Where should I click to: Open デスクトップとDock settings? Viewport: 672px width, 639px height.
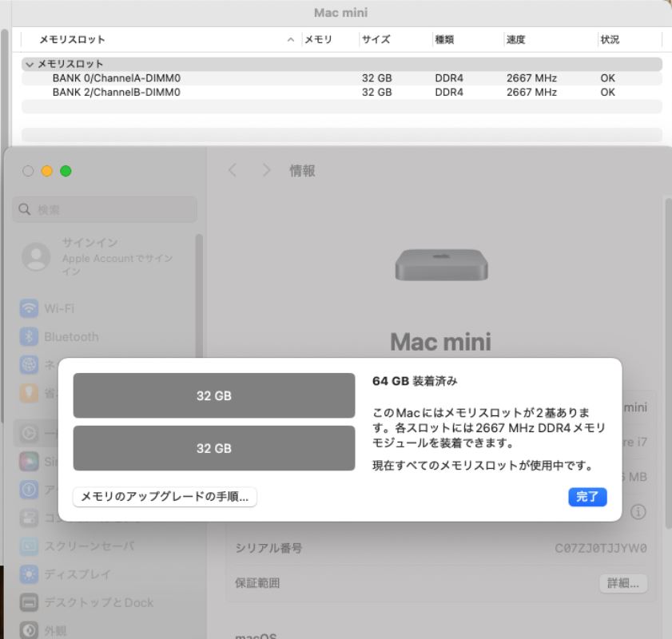tap(86, 602)
